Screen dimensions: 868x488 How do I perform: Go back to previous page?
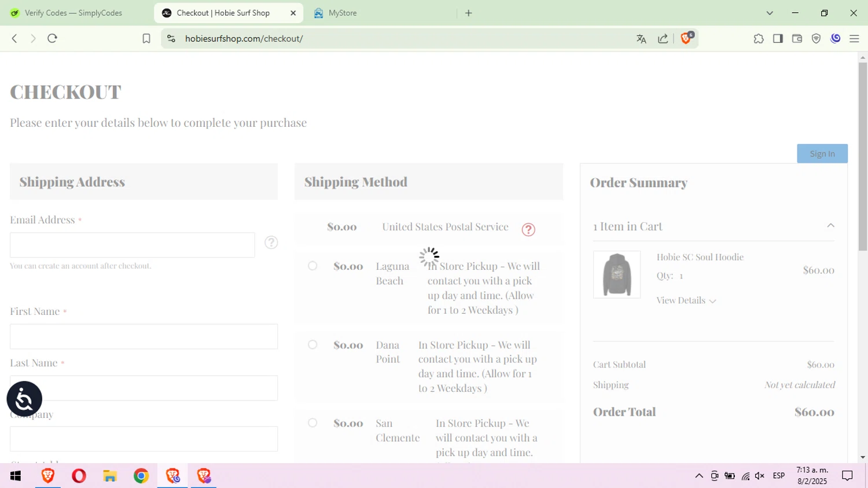[x=14, y=38]
